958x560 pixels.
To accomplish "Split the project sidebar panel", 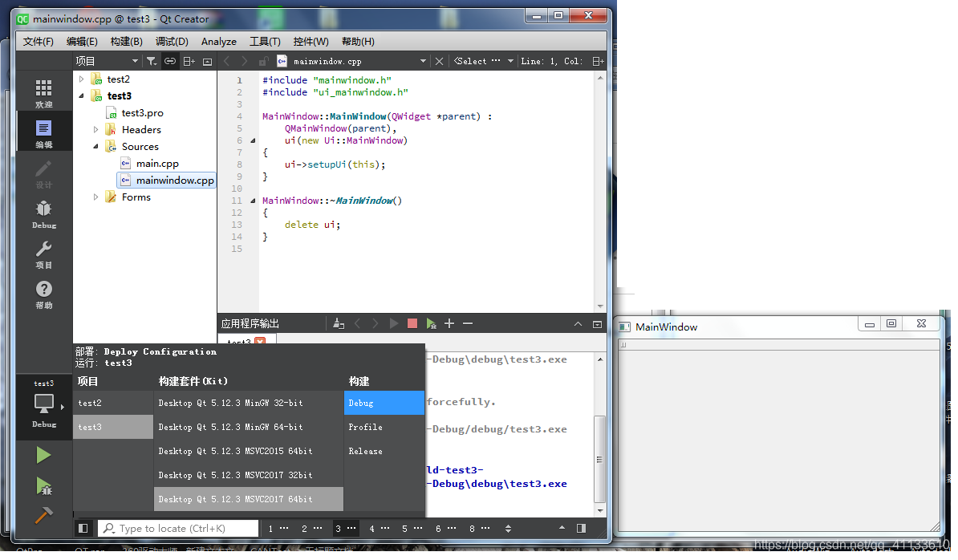I will (189, 61).
